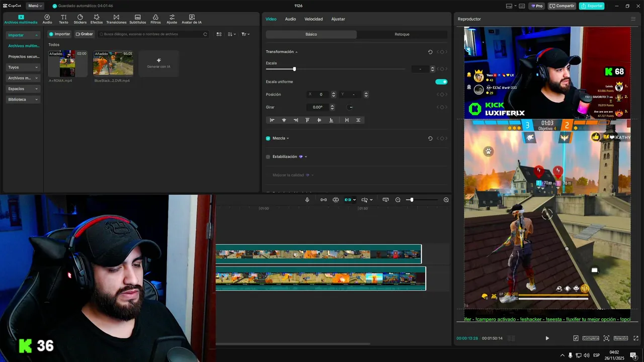Select Archivos multimedia toolbar icon
The height and width of the screenshot is (362, 644).
click(21, 19)
